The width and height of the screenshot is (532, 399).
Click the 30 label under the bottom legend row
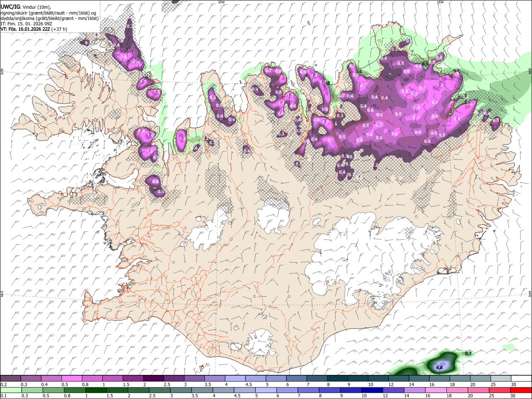(x=513, y=396)
